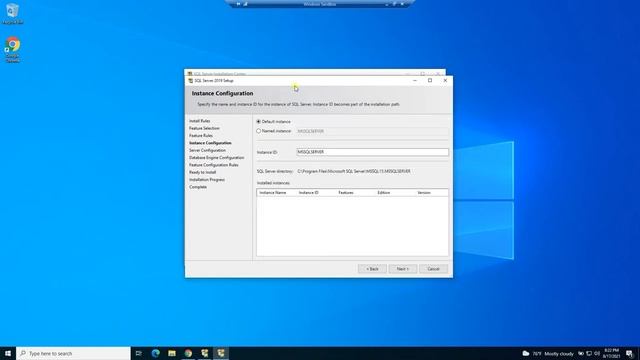Image resolution: width=640 pixels, height=360 pixels.
Task: Click the network icon in system tray
Action: point(589,353)
